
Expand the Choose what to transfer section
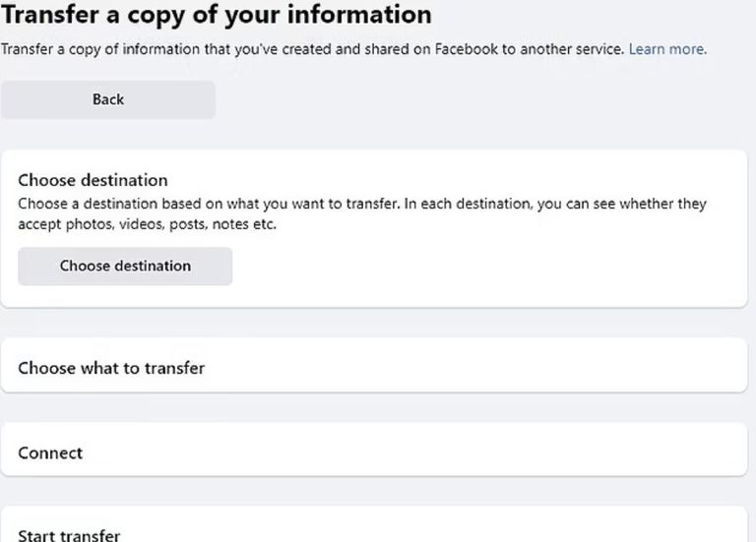[x=111, y=368]
